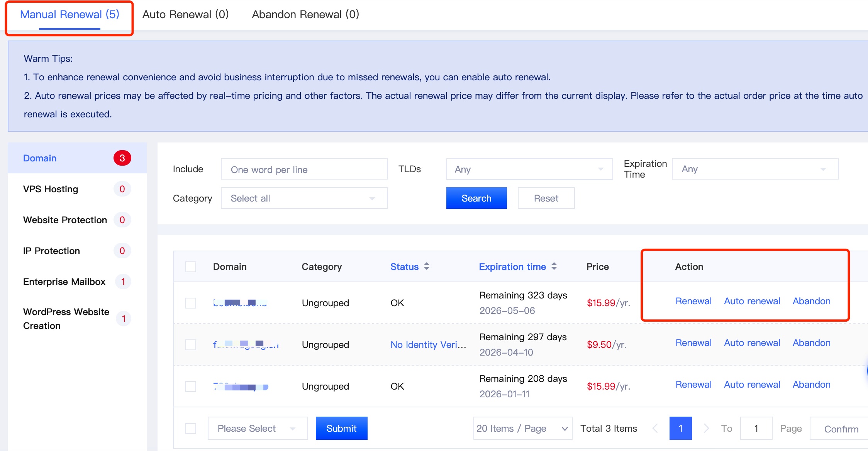The height and width of the screenshot is (451, 868).
Task: Select VPS Hosting in the sidebar
Action: 77,189
